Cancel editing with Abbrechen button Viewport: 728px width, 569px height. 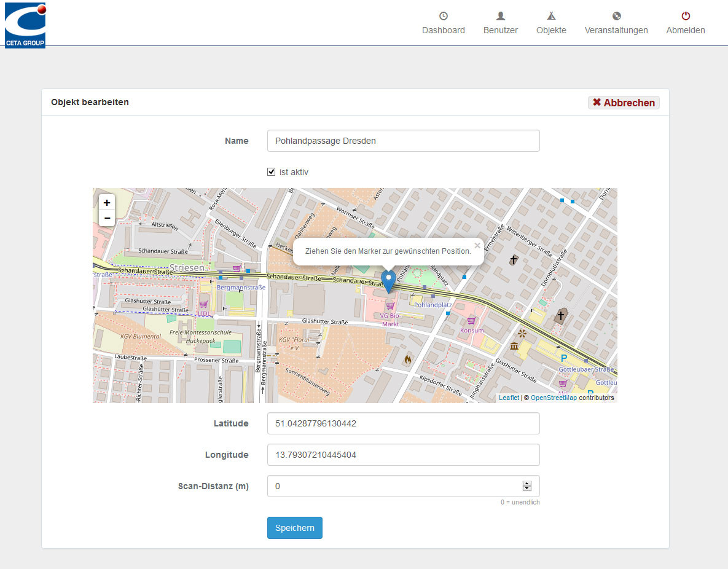point(624,103)
